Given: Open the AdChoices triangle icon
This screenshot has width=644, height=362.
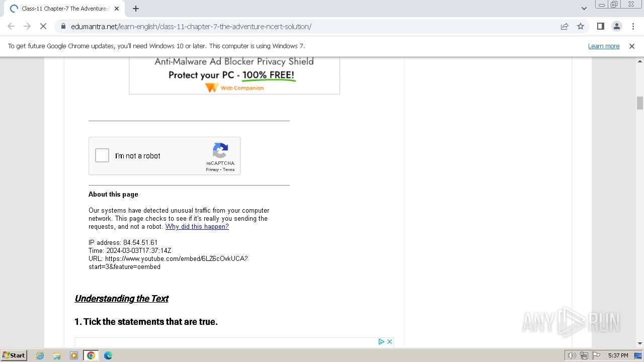Looking at the screenshot, I should pos(381,341).
